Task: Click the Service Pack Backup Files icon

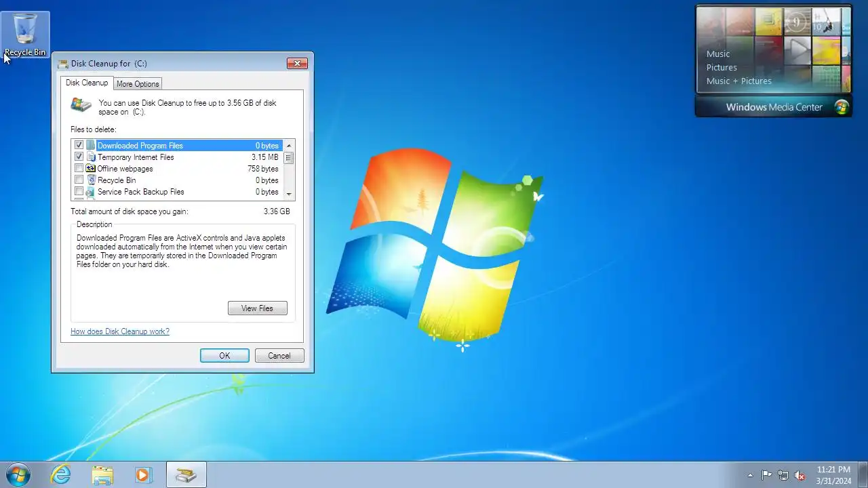Action: click(x=91, y=192)
